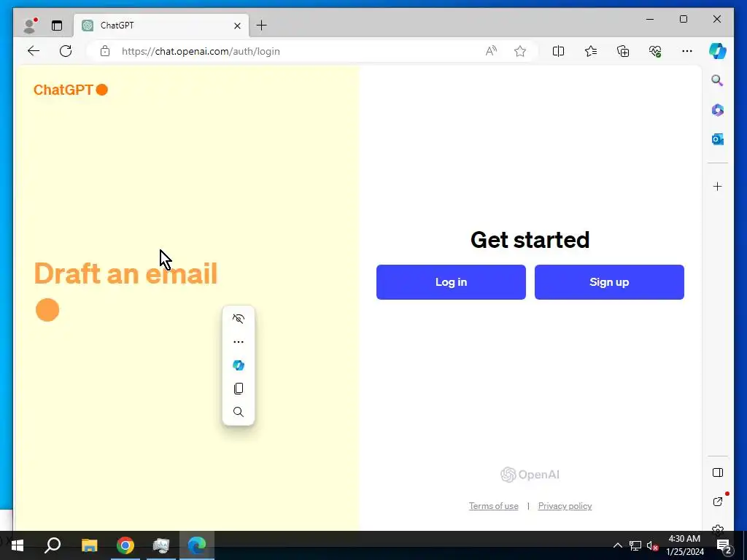Image resolution: width=747 pixels, height=560 pixels.
Task: Go back with the back arrow
Action: [34, 51]
